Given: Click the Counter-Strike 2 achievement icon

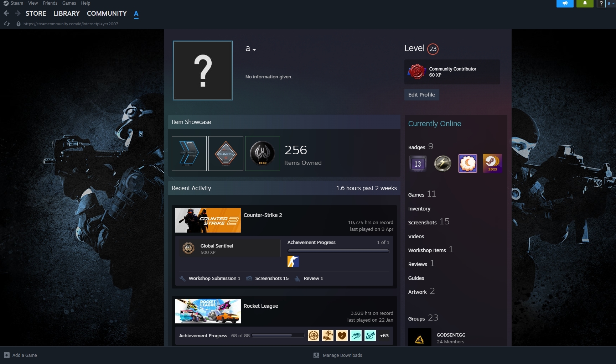Looking at the screenshot, I should click(293, 261).
